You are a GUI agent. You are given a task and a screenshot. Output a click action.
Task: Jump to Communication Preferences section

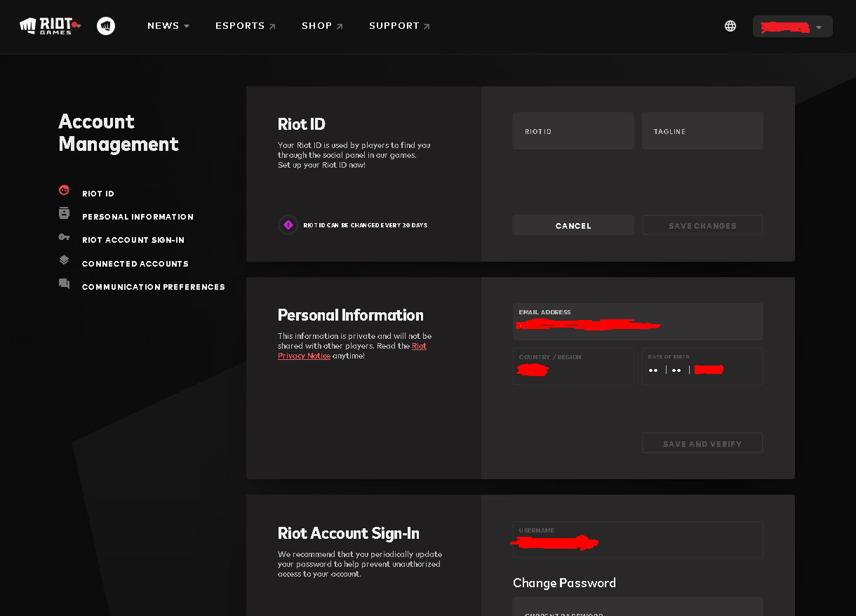(154, 287)
